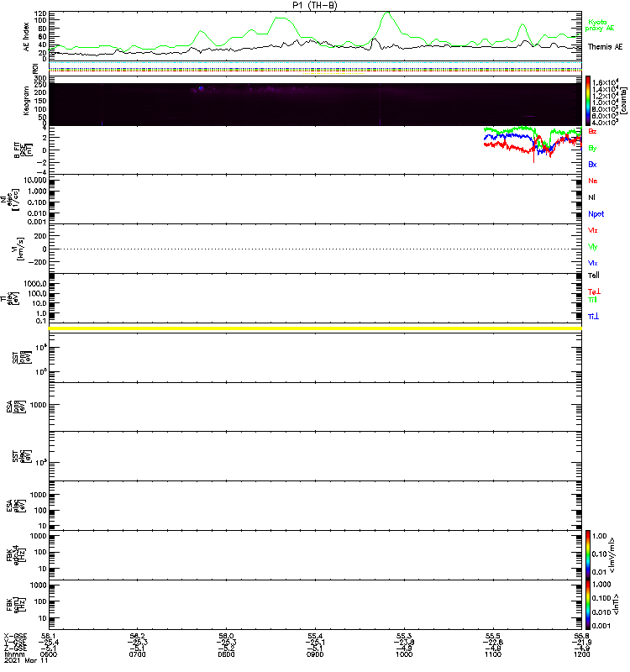Select the black 'Ni' legend entry
This screenshot has width=630, height=672.
pos(591,197)
